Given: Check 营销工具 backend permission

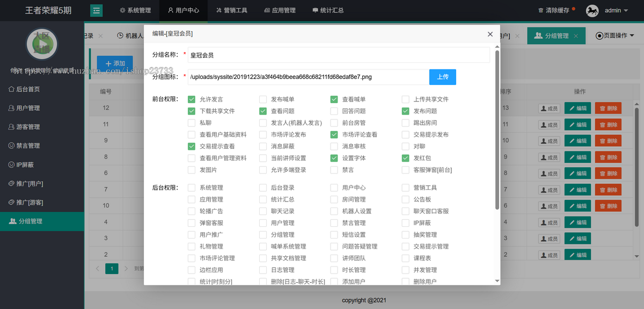Looking at the screenshot, I should coord(406,188).
